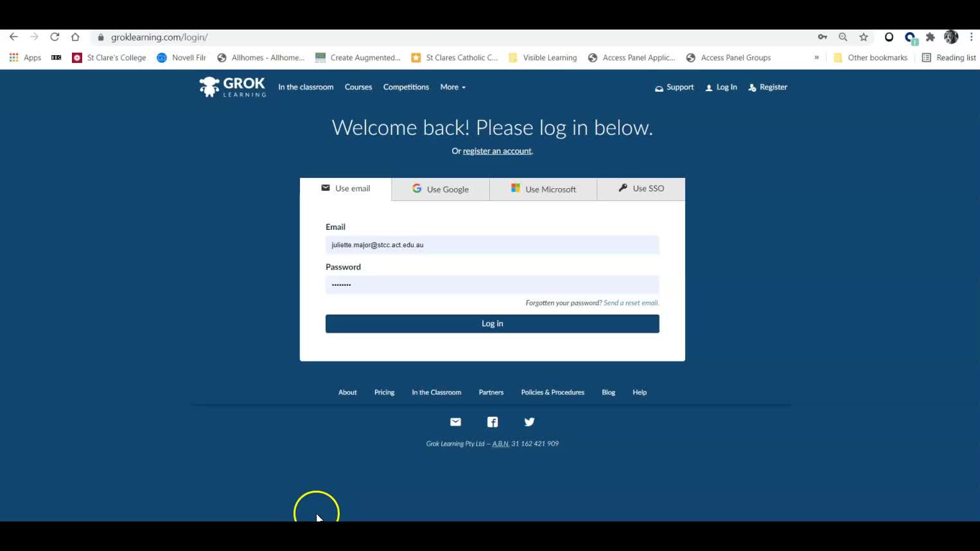Reload the page with the refresh icon
The image size is (980, 551).
pos(54,37)
